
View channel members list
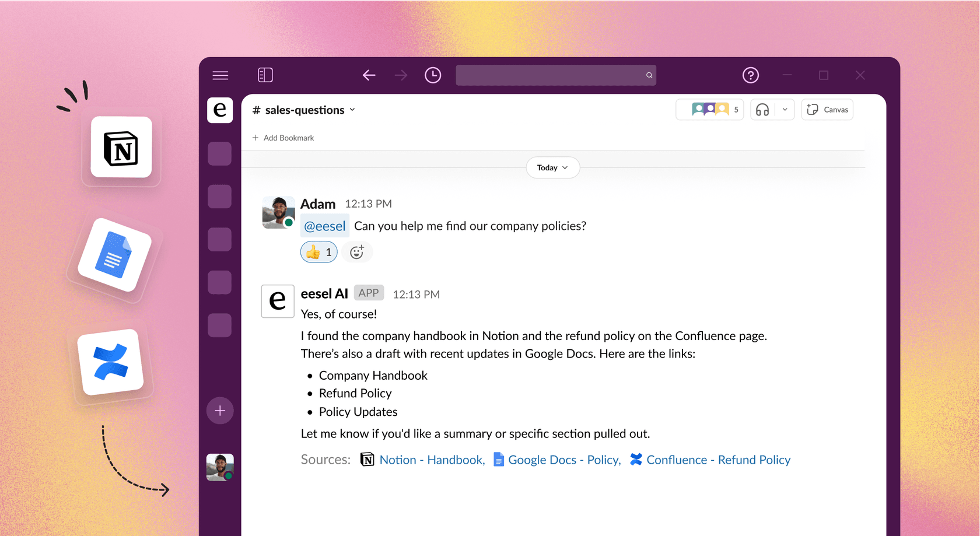point(709,110)
